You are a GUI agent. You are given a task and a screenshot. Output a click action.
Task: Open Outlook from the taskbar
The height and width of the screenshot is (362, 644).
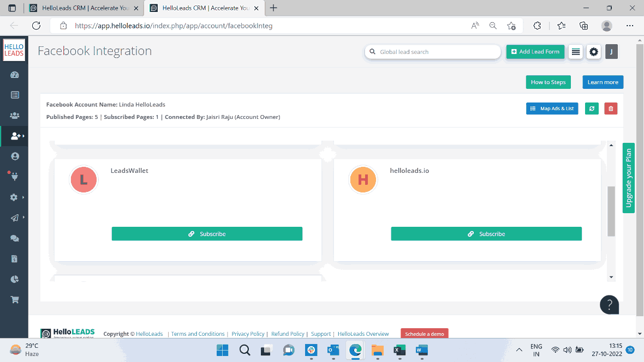tap(333, 350)
